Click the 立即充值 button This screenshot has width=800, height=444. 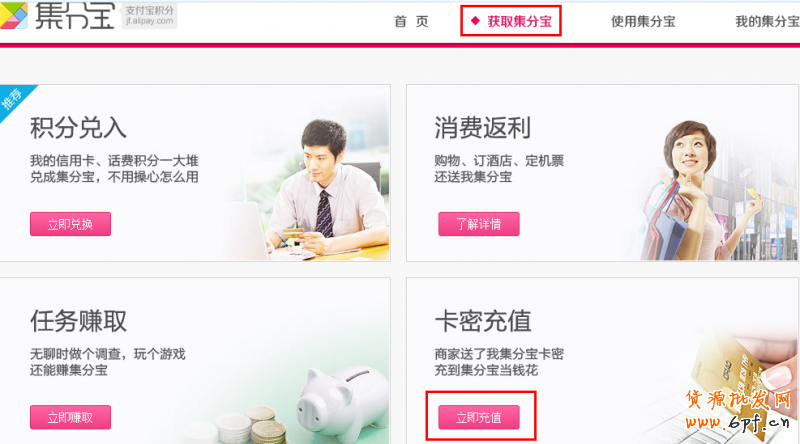pos(479,417)
